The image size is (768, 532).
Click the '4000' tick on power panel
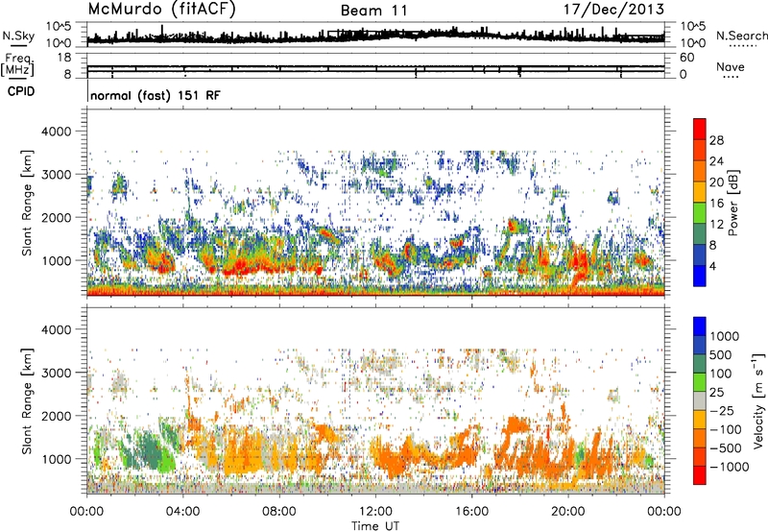[x=57, y=132]
